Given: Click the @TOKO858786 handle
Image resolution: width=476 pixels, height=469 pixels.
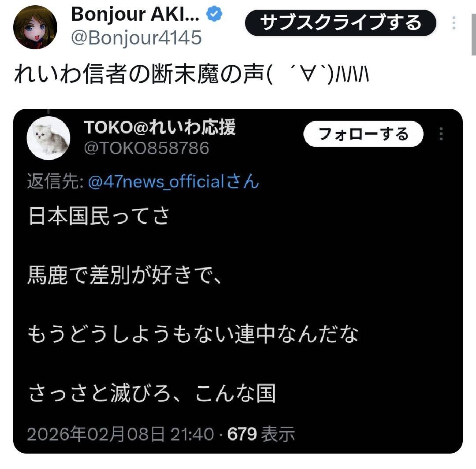Looking at the screenshot, I should (x=147, y=148).
